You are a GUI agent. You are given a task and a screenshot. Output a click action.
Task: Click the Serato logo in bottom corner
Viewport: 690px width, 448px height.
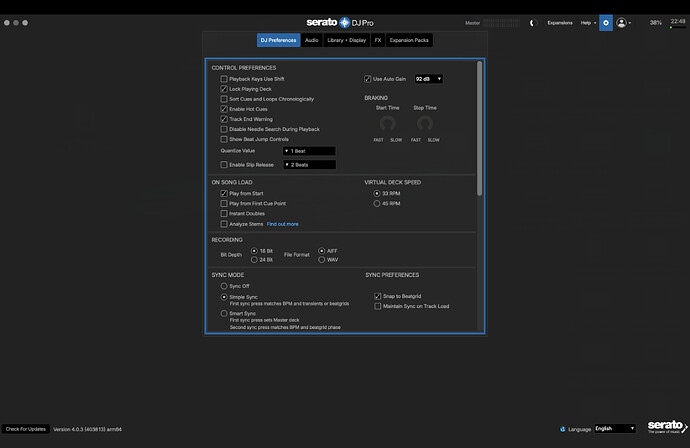(664, 427)
